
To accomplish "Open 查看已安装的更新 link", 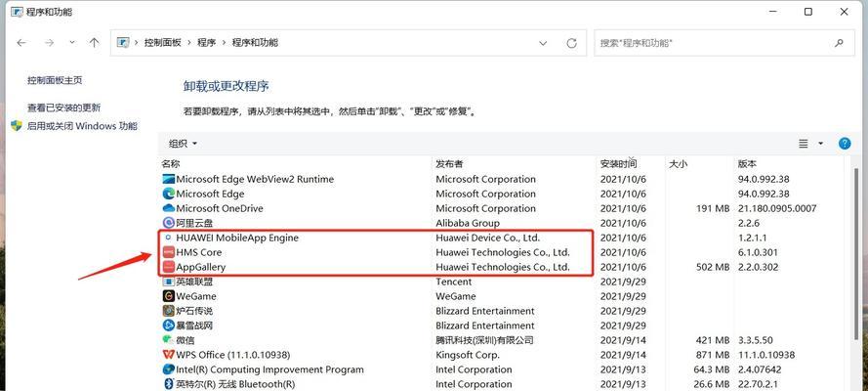I will (64, 108).
